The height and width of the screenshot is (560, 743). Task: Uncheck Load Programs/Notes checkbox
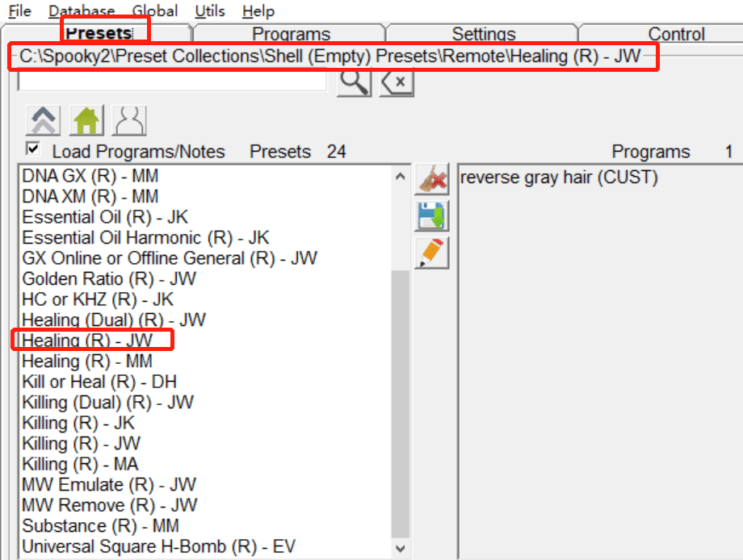[x=33, y=149]
